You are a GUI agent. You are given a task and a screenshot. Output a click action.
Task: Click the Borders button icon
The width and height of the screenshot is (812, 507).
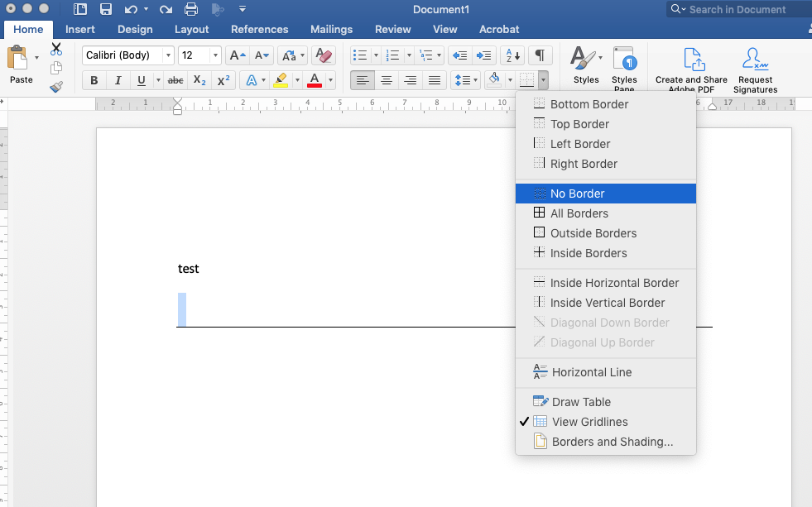click(526, 80)
